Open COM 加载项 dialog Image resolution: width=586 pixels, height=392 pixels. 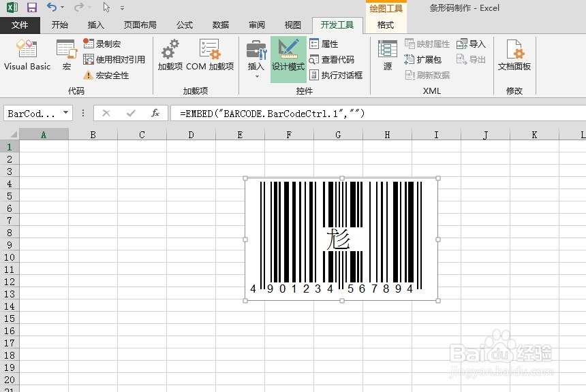210,54
